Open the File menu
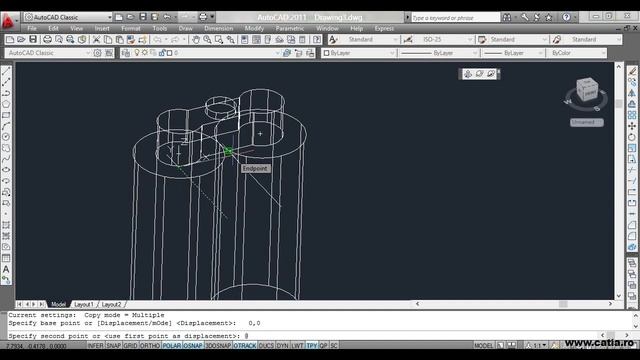640x360 pixels. tap(32, 29)
